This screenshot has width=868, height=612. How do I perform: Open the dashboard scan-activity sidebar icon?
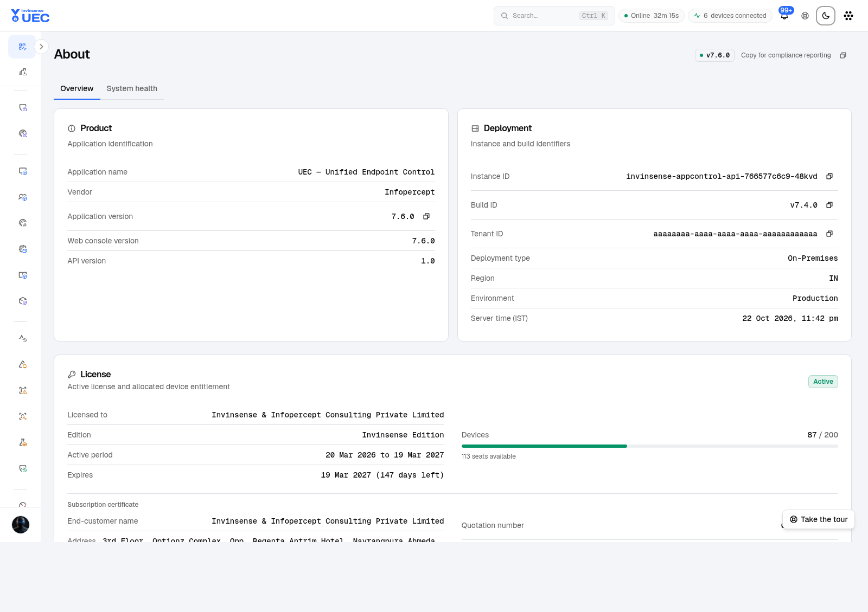pos(22,47)
